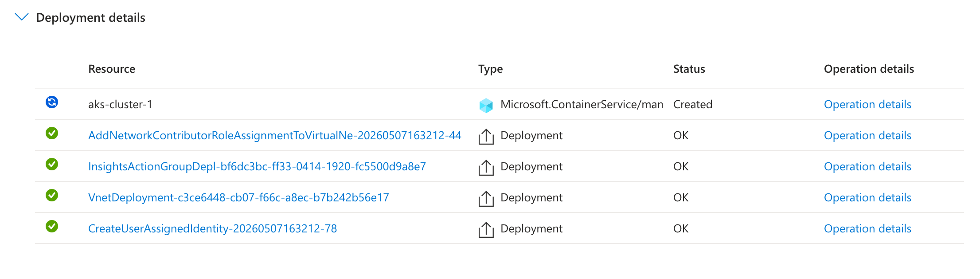
Task: Click the deployment upload icon in AddNetworkContributor row
Action: click(486, 136)
